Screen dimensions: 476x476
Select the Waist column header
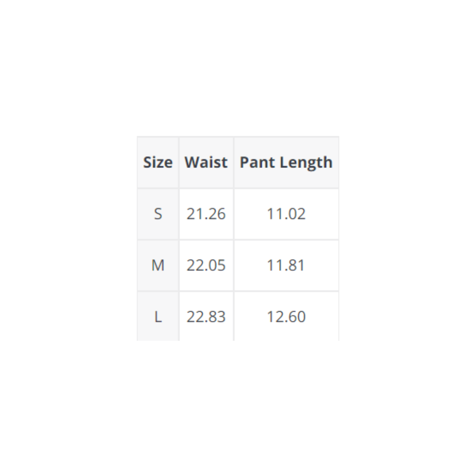tap(206, 163)
